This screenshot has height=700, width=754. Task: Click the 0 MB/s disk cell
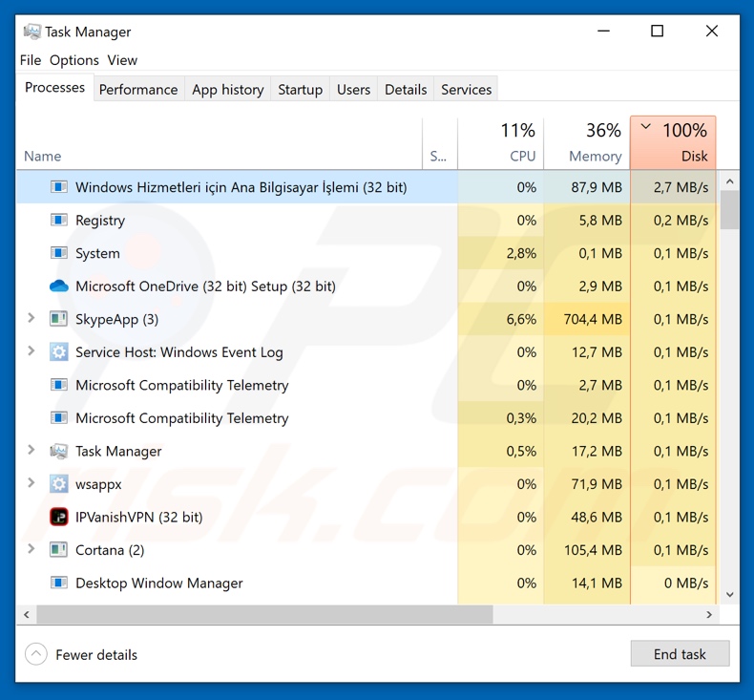tap(673, 583)
